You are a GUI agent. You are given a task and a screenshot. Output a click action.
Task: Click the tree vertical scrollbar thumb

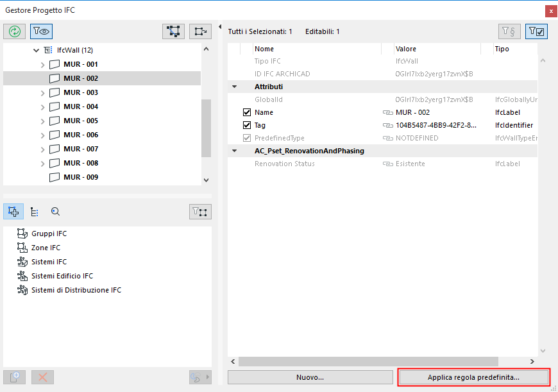click(x=206, y=128)
